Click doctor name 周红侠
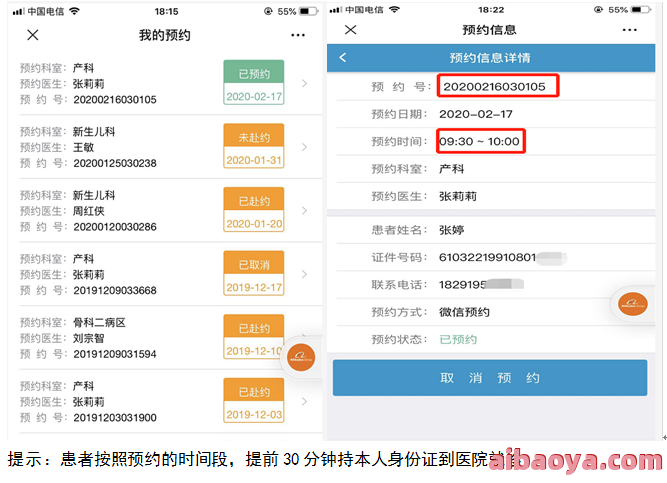This screenshot has width=667, height=483. [x=88, y=211]
